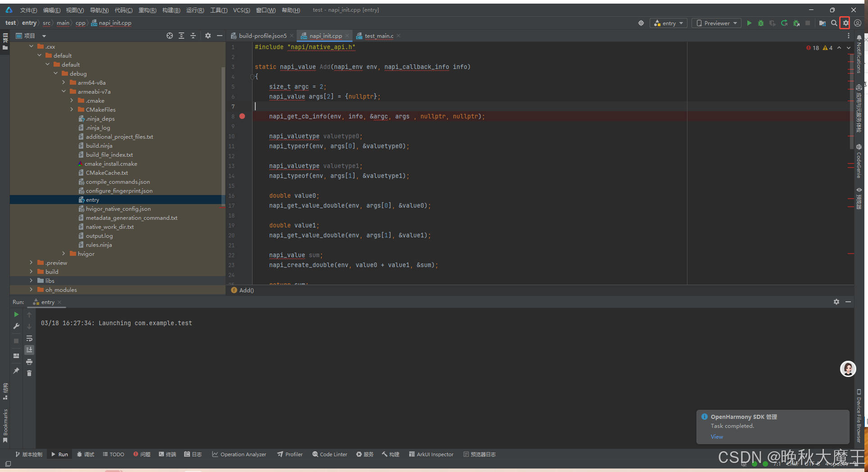
Task: Open the DevEco Studio logo icon
Action: pyautogui.click(x=9, y=10)
